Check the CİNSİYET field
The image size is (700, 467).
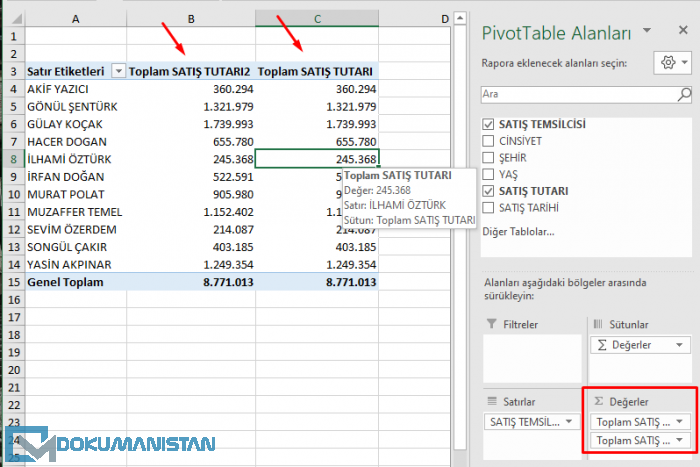click(488, 141)
